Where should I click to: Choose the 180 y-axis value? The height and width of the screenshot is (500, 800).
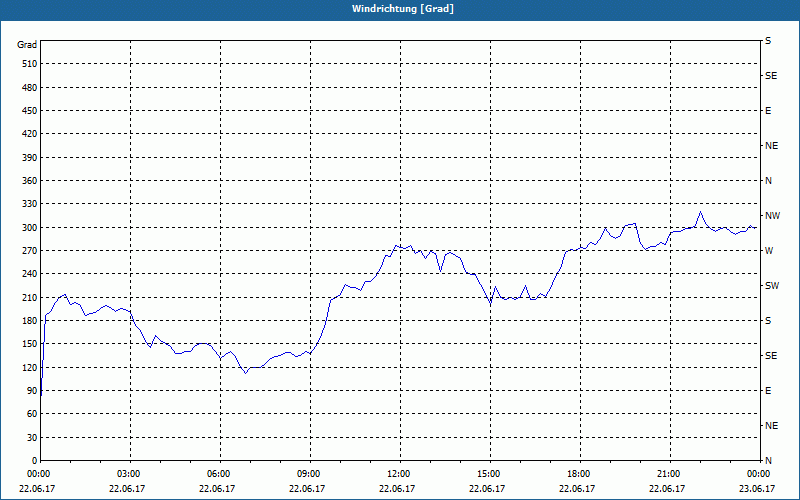30,321
